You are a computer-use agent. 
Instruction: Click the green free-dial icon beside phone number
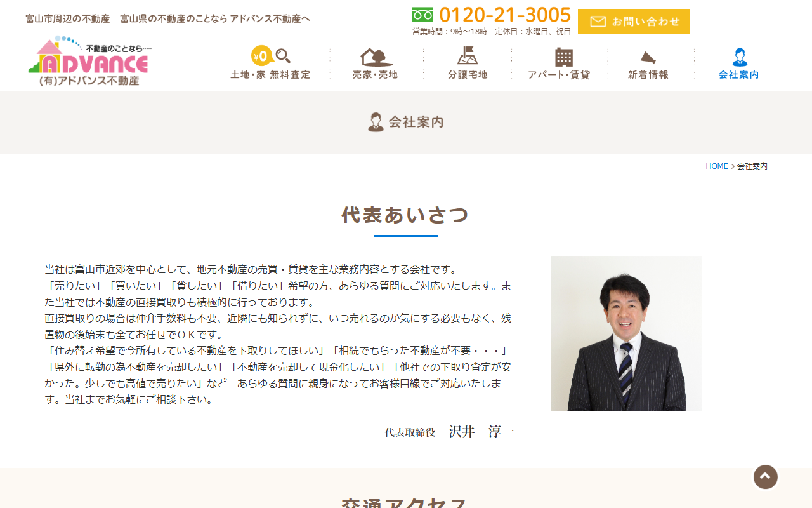click(422, 15)
